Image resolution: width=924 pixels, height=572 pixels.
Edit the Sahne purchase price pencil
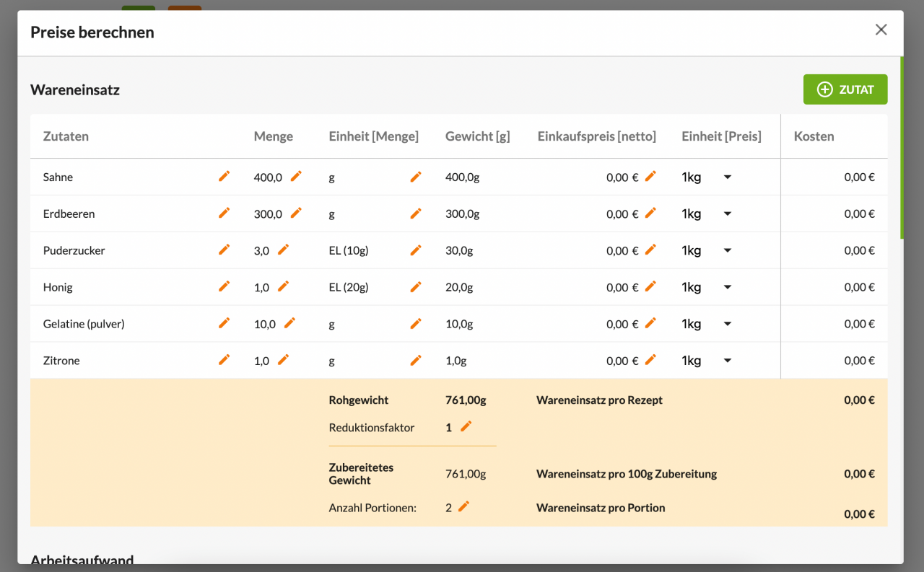pos(650,176)
